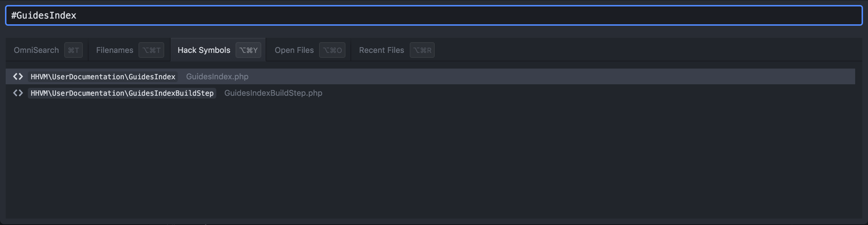
Task: Select the HHVM\UserDocumentation\GuidesIndexBuildStep symbol result
Action: pos(122,93)
